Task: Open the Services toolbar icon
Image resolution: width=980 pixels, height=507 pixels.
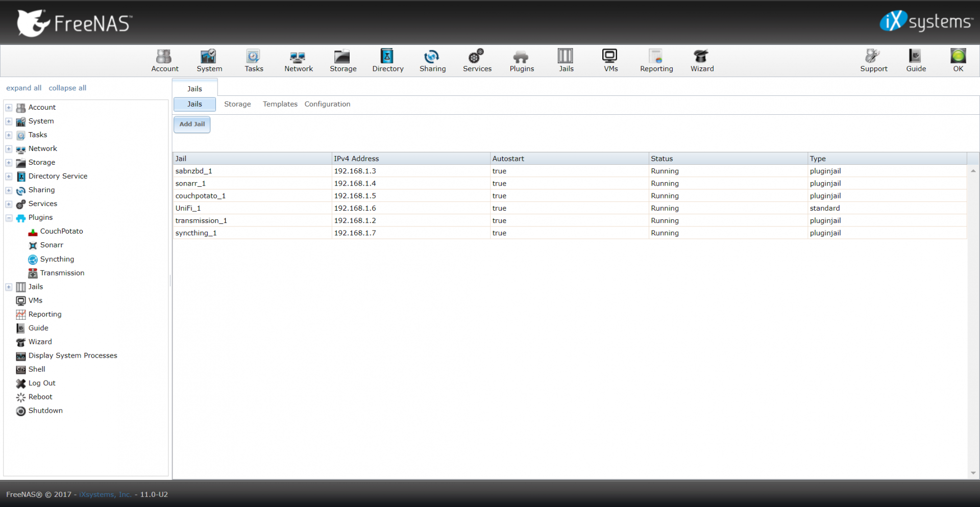Action: 477,61
